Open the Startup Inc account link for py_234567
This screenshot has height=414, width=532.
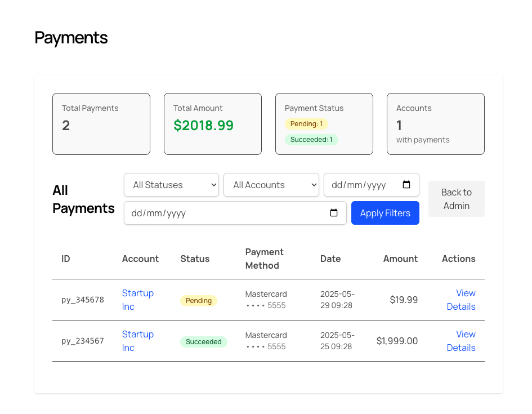(137, 341)
